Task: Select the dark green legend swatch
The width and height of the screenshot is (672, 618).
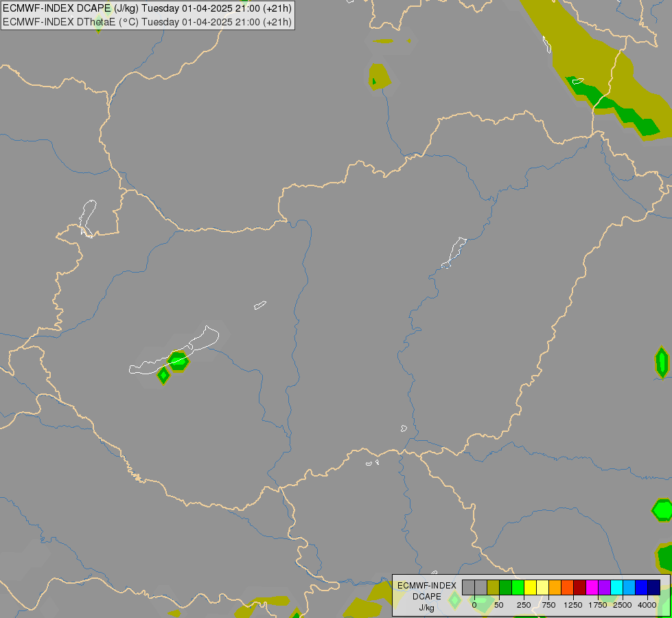Action: tap(506, 588)
